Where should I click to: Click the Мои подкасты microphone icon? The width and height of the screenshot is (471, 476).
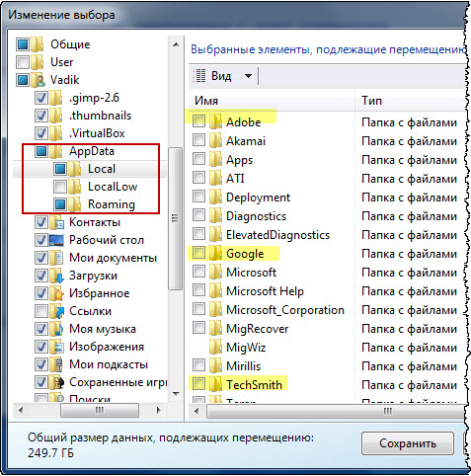[56, 364]
